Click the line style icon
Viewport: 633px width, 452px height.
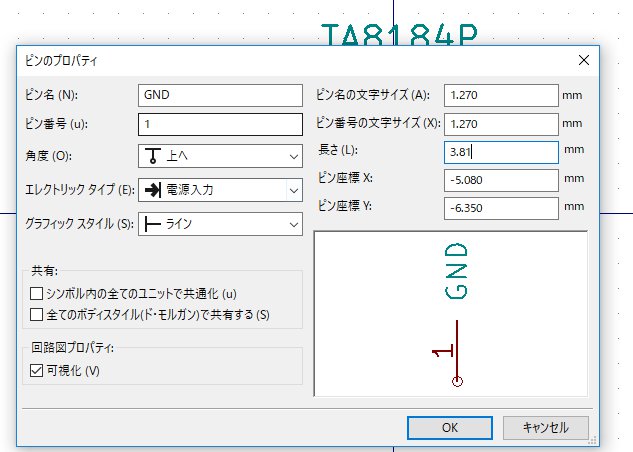point(153,224)
